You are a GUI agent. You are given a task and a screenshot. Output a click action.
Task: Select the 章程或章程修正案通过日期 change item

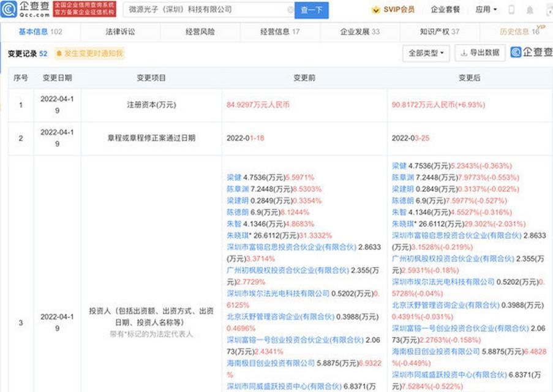[x=151, y=138]
